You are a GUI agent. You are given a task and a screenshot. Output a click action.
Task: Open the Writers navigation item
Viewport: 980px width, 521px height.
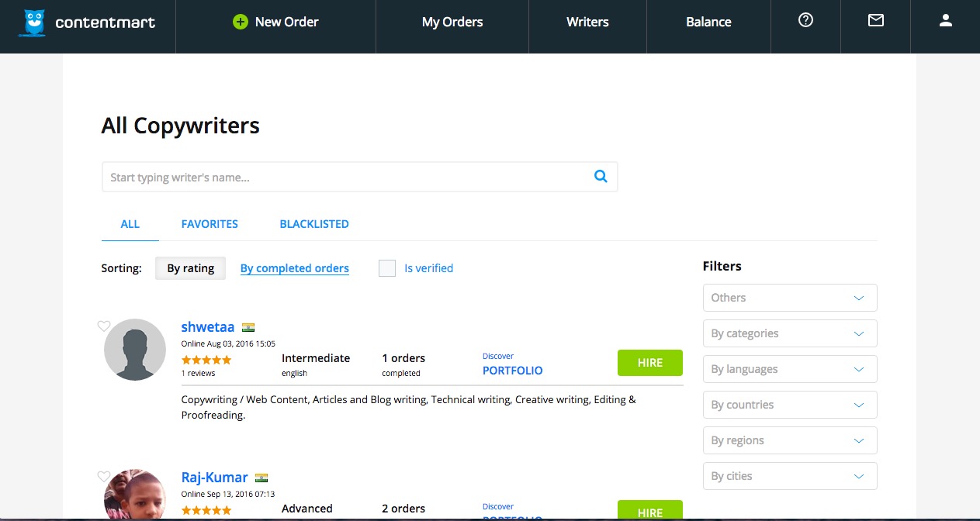(x=587, y=22)
